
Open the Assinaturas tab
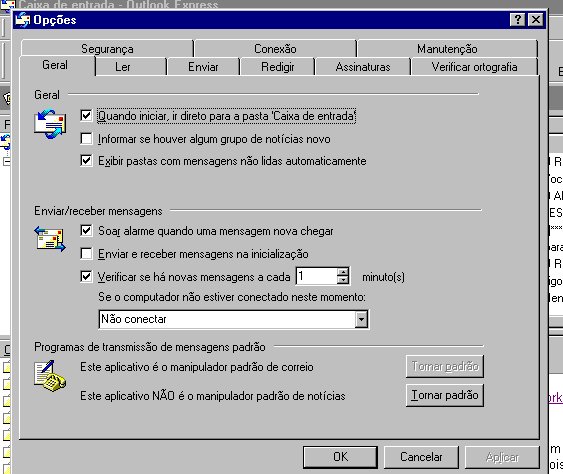(x=363, y=67)
